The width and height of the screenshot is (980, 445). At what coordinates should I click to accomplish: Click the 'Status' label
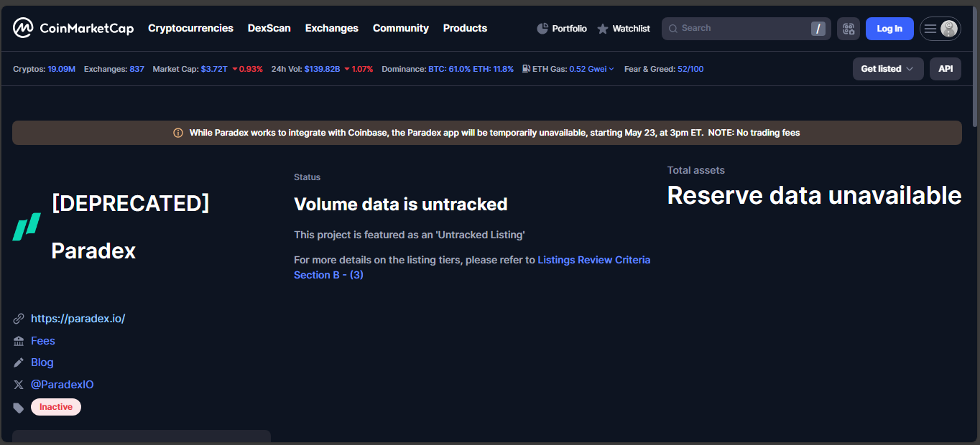(x=308, y=177)
